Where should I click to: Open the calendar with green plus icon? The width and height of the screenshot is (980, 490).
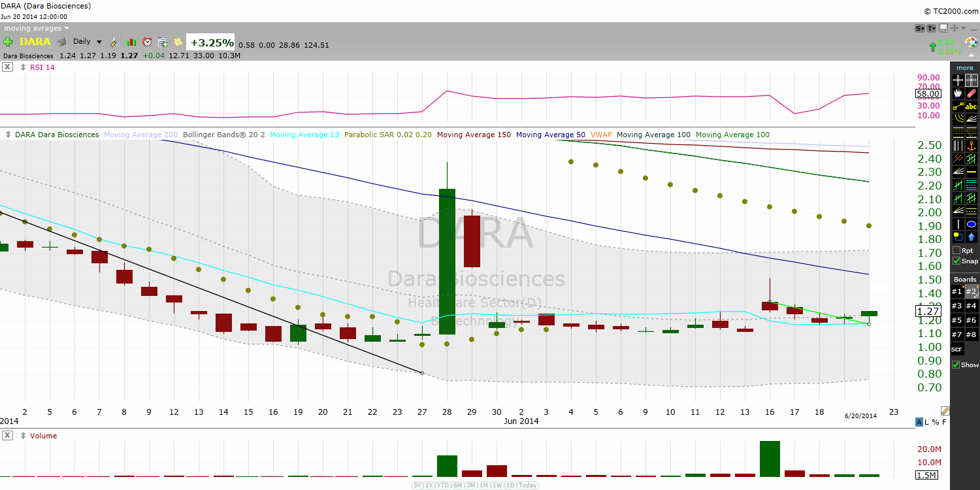click(x=163, y=42)
